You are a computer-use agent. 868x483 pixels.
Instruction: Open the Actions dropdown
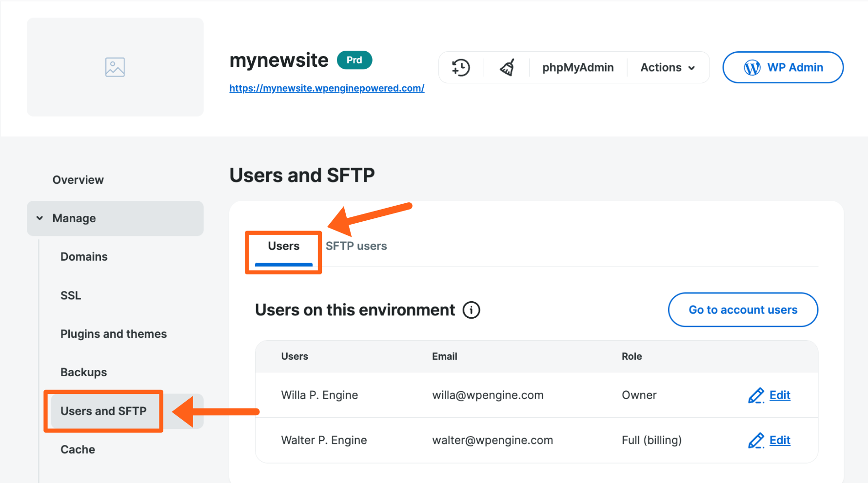668,67
